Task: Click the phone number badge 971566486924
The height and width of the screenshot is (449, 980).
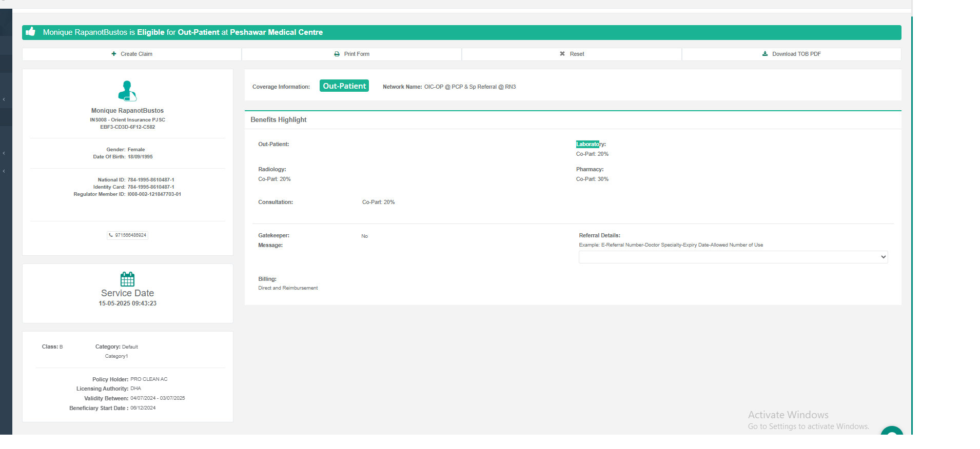Action: [128, 235]
